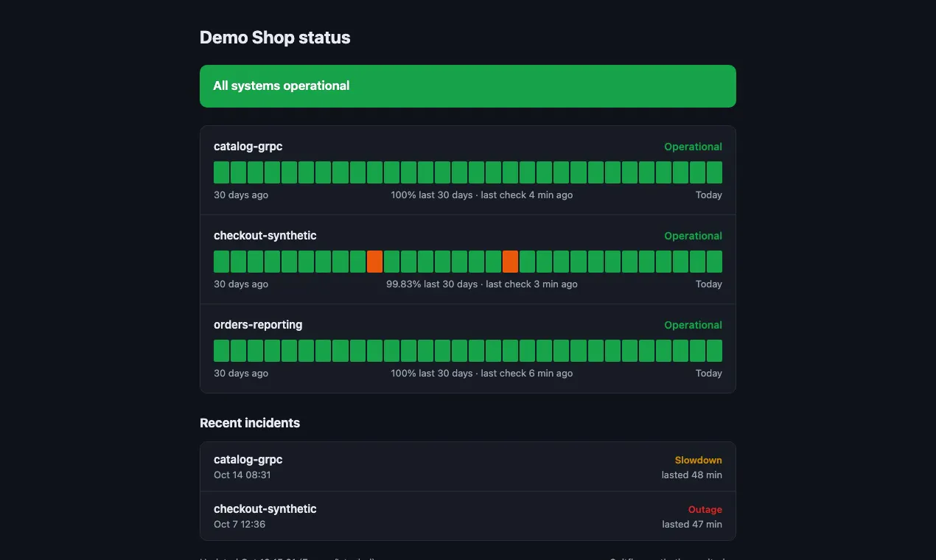Select "100% last 30 days · last check 4 min ago"
The height and width of the screenshot is (560, 936).
[482, 195]
